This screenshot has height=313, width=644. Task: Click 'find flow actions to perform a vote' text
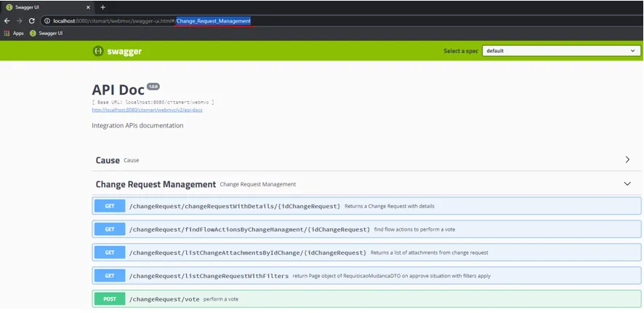414,229
